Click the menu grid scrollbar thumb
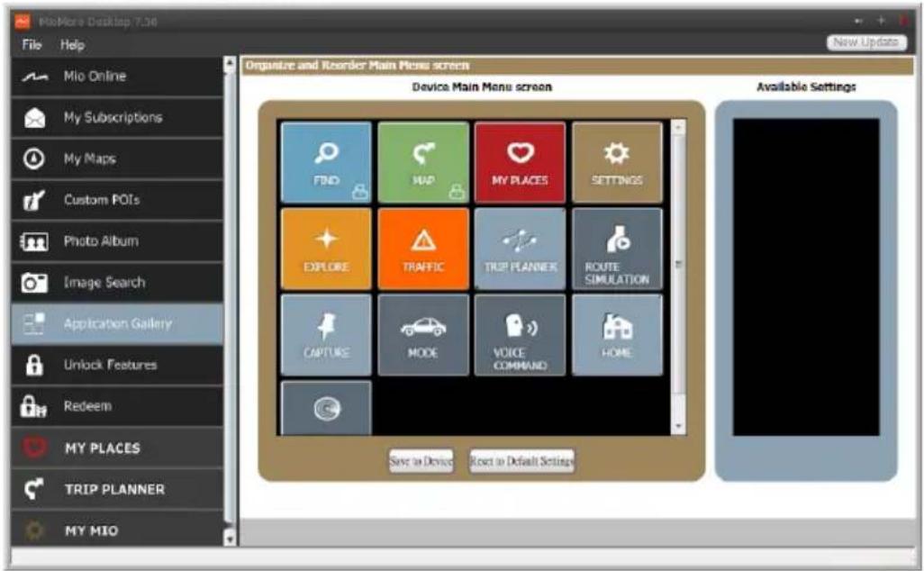Image resolution: width=924 pixels, height=571 pixels. [678, 264]
